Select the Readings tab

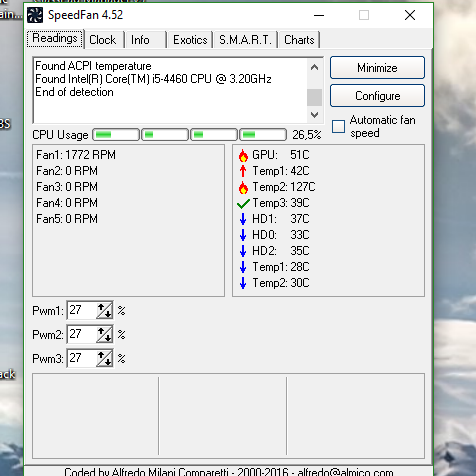tap(55, 39)
